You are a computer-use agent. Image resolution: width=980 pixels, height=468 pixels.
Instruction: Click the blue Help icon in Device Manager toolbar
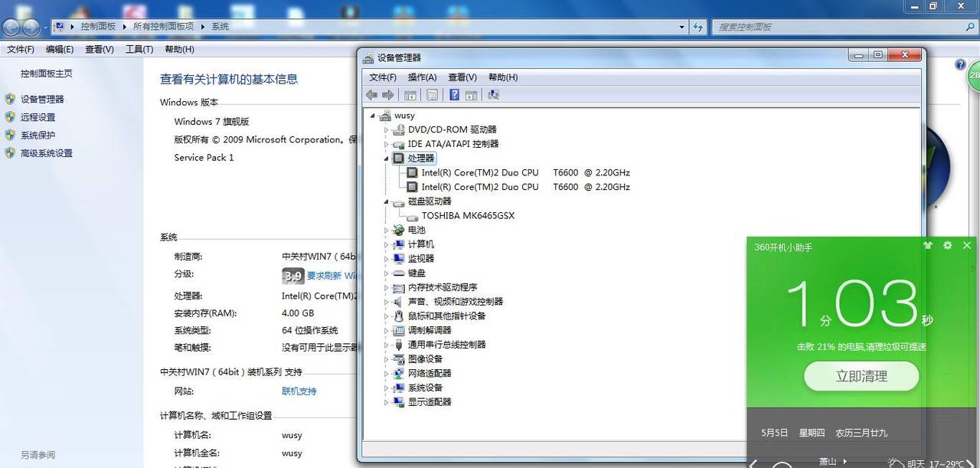[x=454, y=94]
